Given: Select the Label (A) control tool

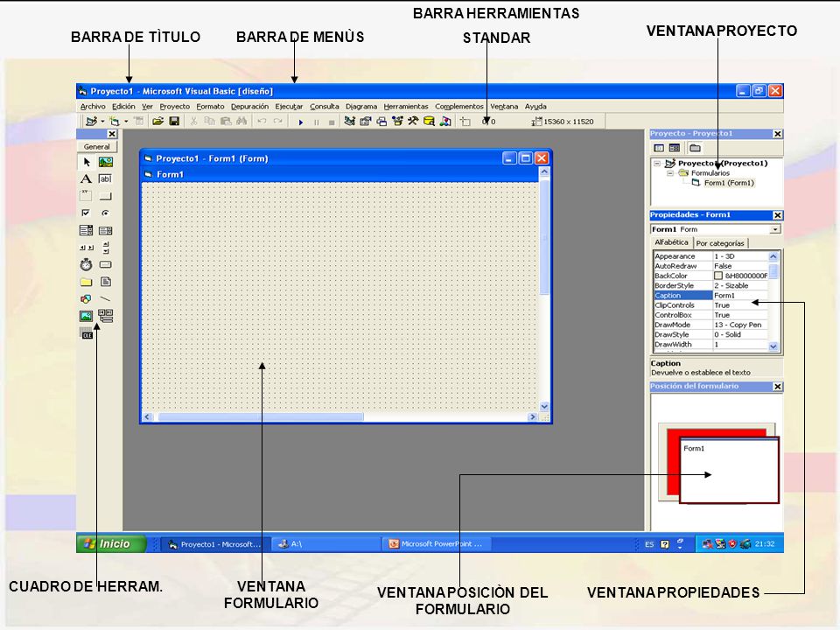Looking at the screenshot, I should pos(87,178).
